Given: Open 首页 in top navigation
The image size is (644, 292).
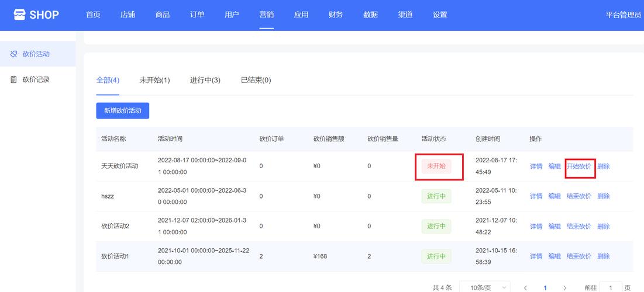Looking at the screenshot, I should (x=93, y=15).
